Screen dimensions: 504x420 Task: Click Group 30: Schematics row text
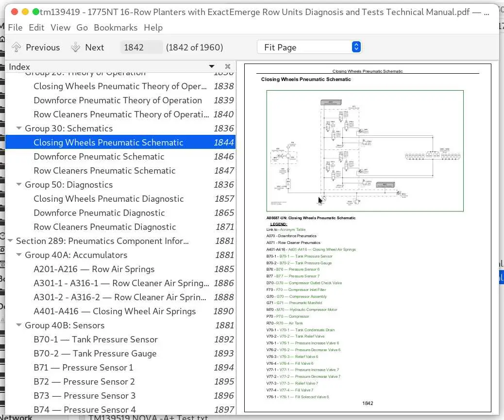(x=69, y=129)
